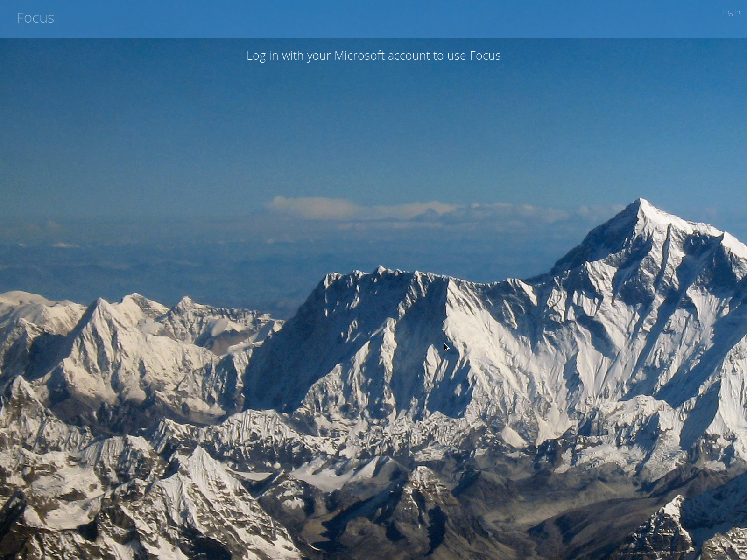Open the Focus home logo

tap(35, 18)
